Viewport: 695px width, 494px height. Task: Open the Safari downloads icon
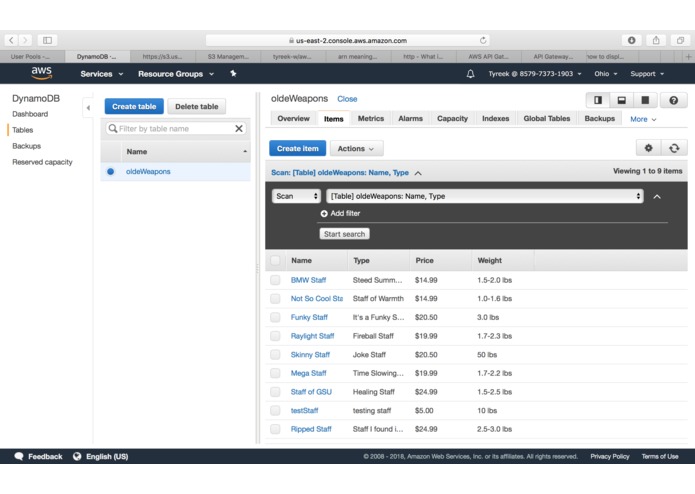click(632, 40)
